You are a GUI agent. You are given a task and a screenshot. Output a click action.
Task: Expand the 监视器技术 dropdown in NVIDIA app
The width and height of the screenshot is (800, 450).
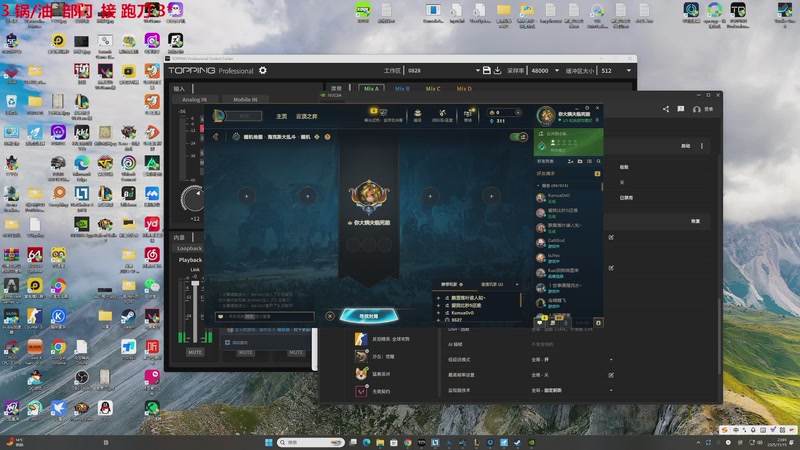coord(611,390)
